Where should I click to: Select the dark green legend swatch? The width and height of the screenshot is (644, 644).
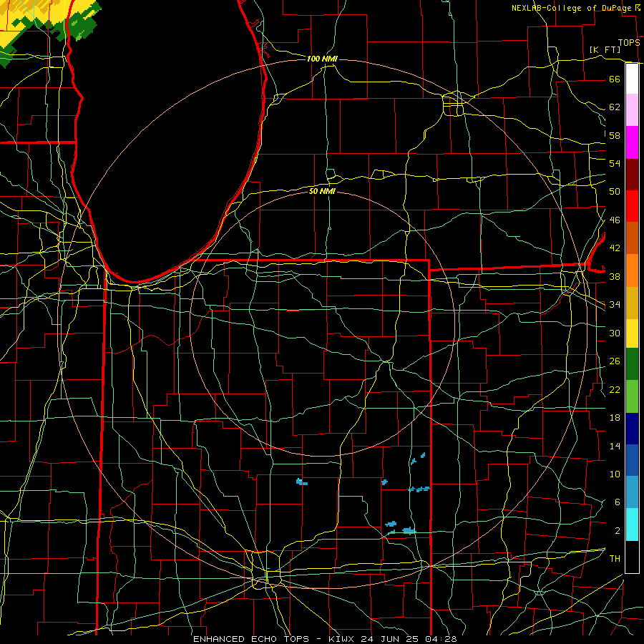pyautogui.click(x=632, y=364)
